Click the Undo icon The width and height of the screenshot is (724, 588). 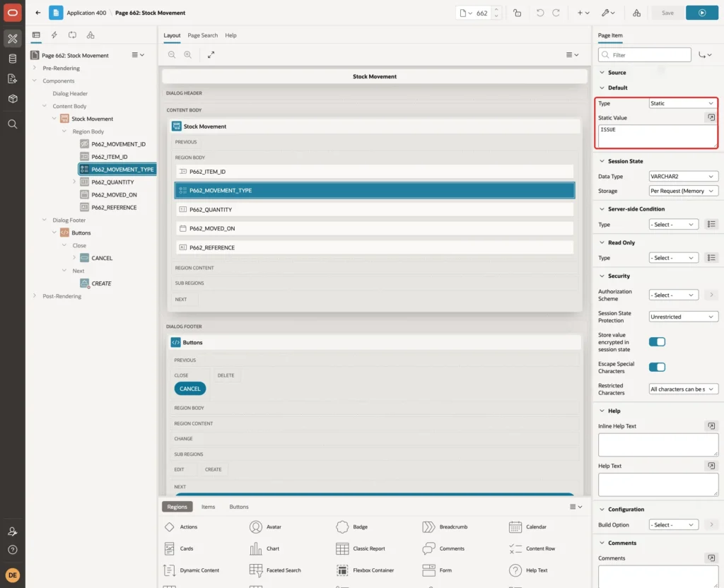point(539,13)
